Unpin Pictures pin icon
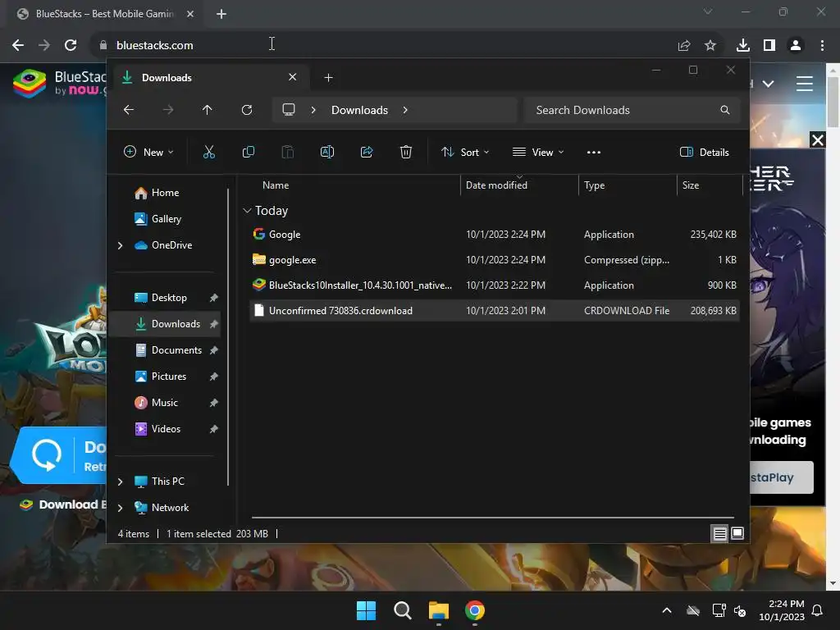 214,377
